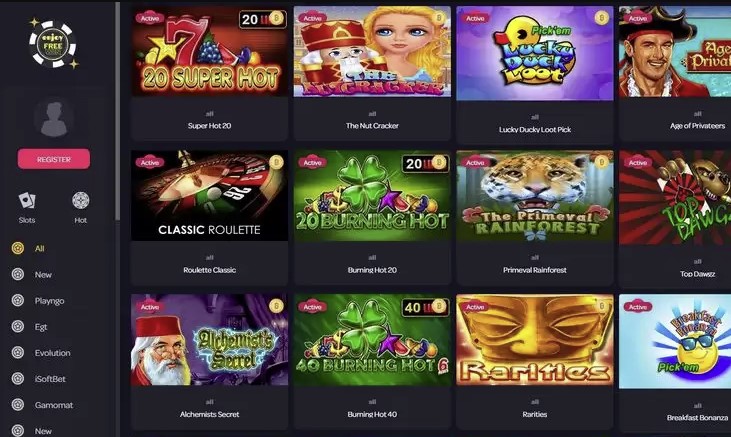Click the REGISTER button
731x437 pixels.
point(54,159)
